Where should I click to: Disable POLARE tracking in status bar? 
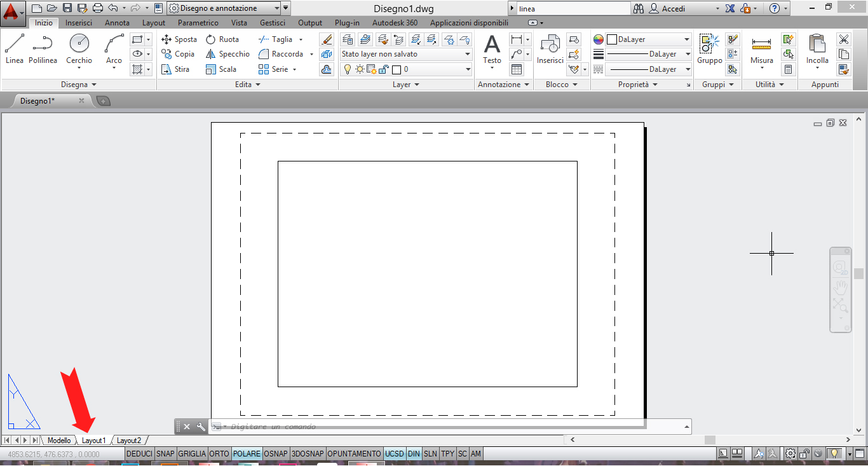(247, 454)
